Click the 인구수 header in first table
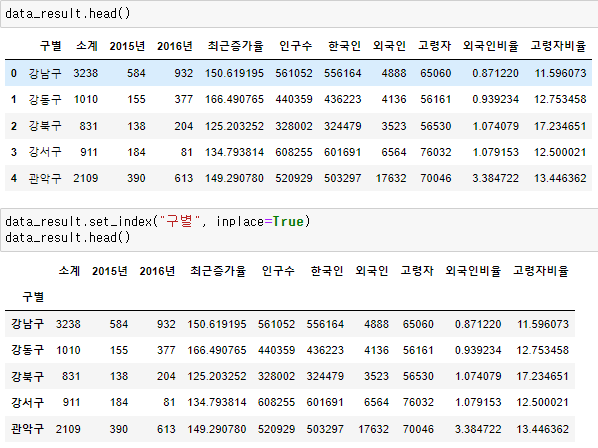The height and width of the screenshot is (448, 598). tap(296, 46)
